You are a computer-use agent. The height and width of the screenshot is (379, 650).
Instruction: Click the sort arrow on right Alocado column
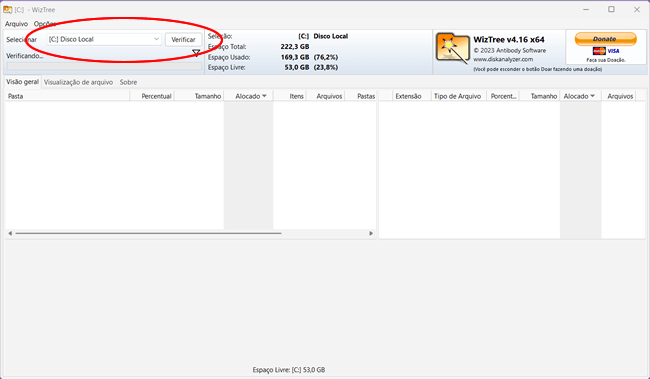click(592, 96)
